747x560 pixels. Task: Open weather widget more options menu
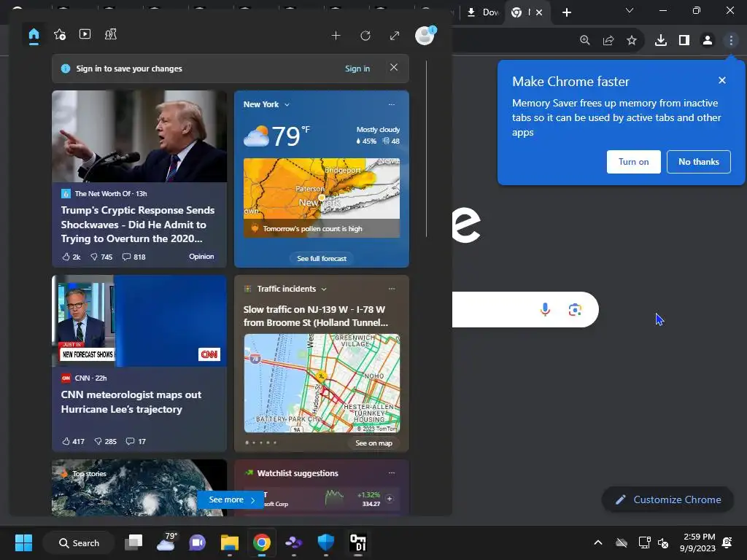coord(392,104)
